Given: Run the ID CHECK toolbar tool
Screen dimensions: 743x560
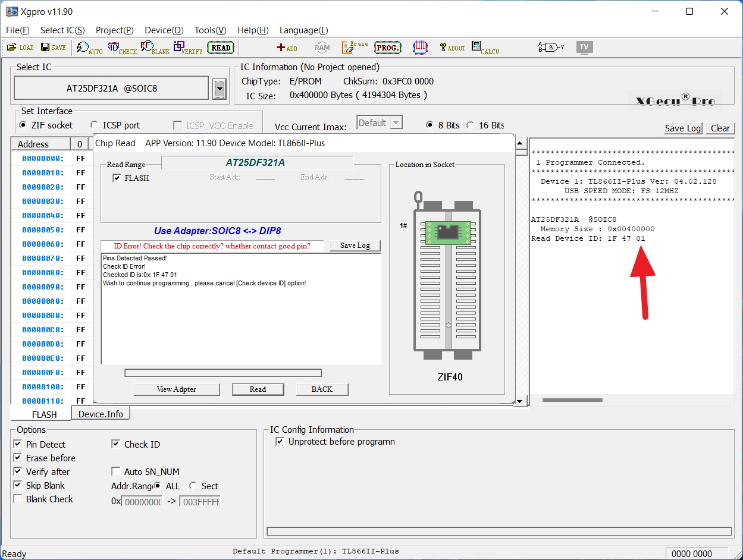Looking at the screenshot, I should click(122, 48).
